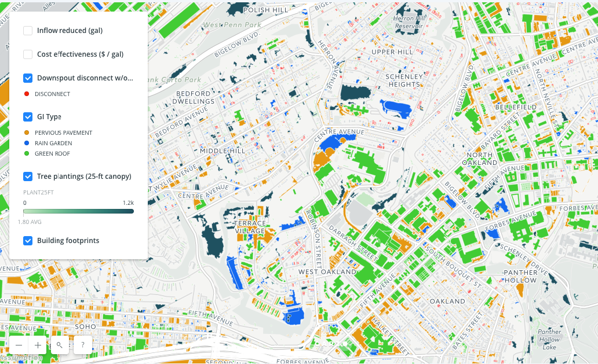598x364 pixels.
Task: Toggle the GI Type layer checkbox
Action: coord(28,116)
